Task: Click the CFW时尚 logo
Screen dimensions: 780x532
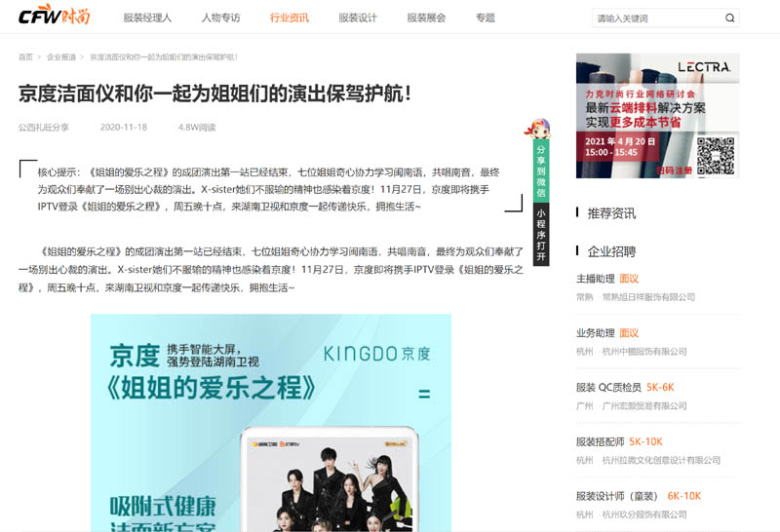Action: [x=55, y=16]
